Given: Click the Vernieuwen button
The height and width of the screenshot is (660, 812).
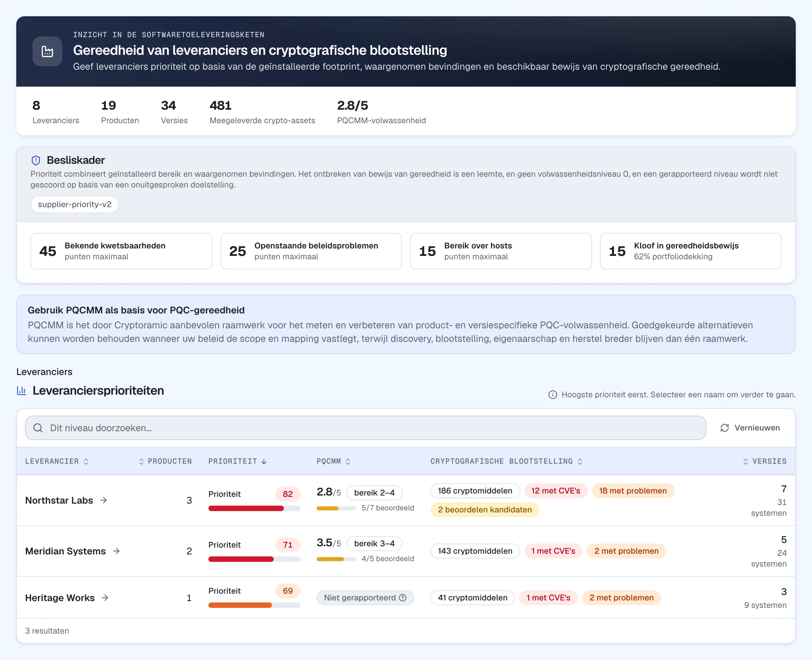Looking at the screenshot, I should [x=750, y=428].
